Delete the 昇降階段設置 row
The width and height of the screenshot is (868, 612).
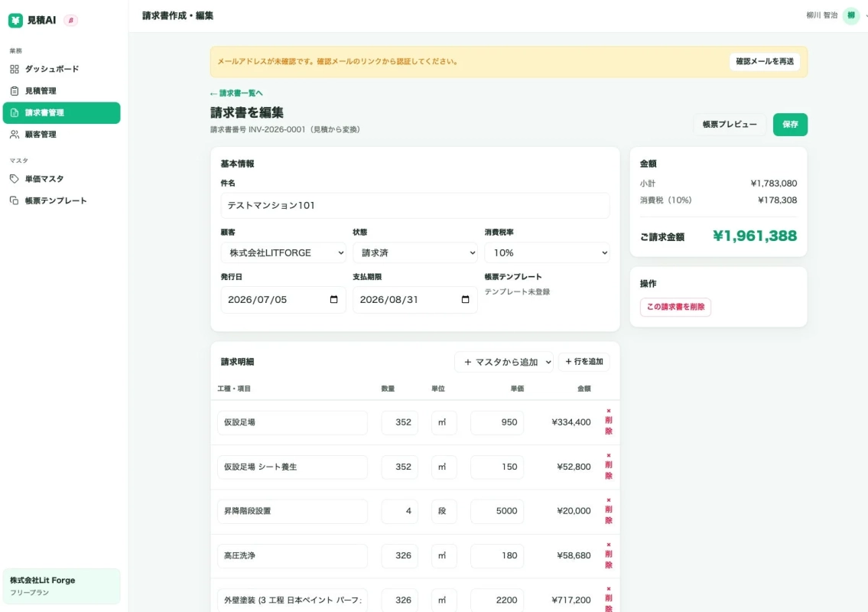609,511
